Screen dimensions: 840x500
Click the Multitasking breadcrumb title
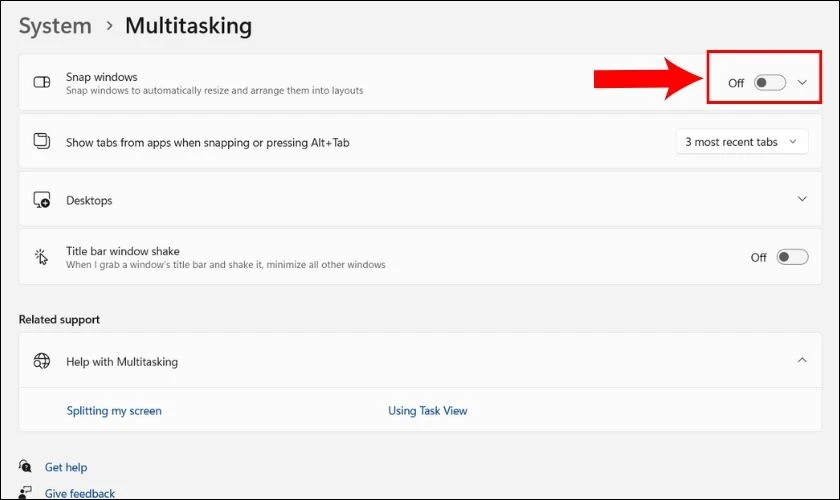pyautogui.click(x=189, y=26)
